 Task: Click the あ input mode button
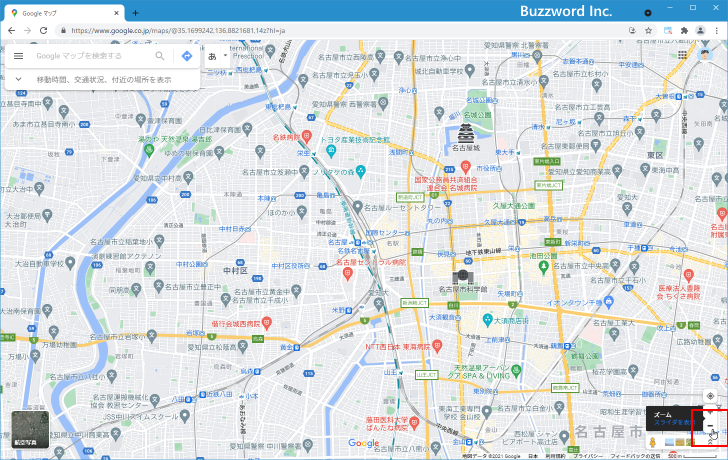[212, 56]
